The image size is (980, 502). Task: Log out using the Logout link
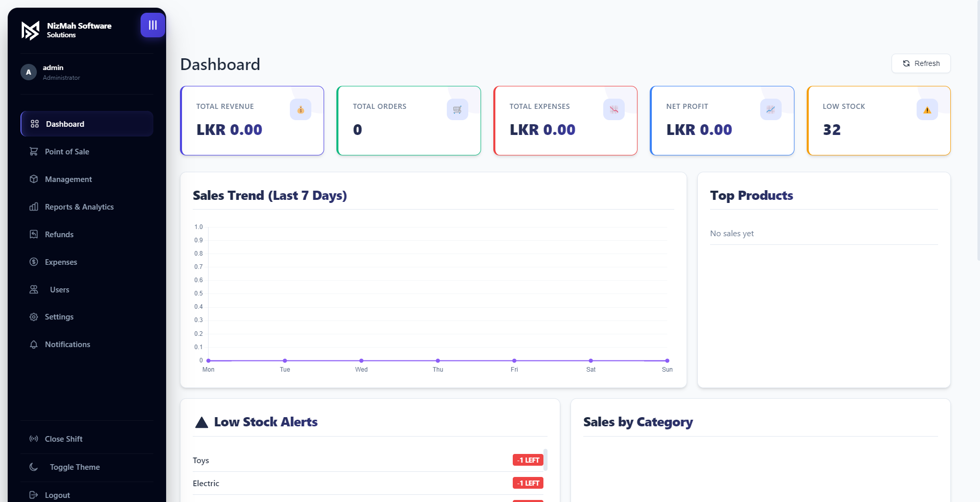click(57, 495)
